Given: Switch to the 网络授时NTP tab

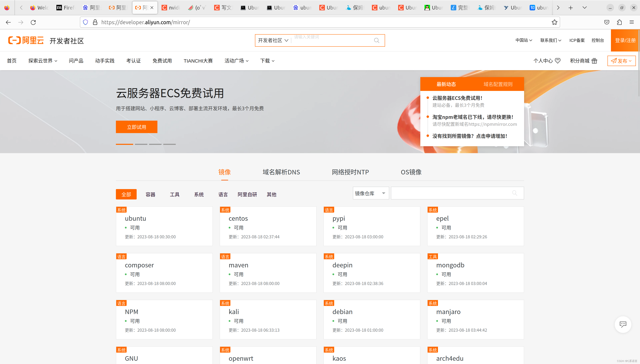Looking at the screenshot, I should point(350,172).
